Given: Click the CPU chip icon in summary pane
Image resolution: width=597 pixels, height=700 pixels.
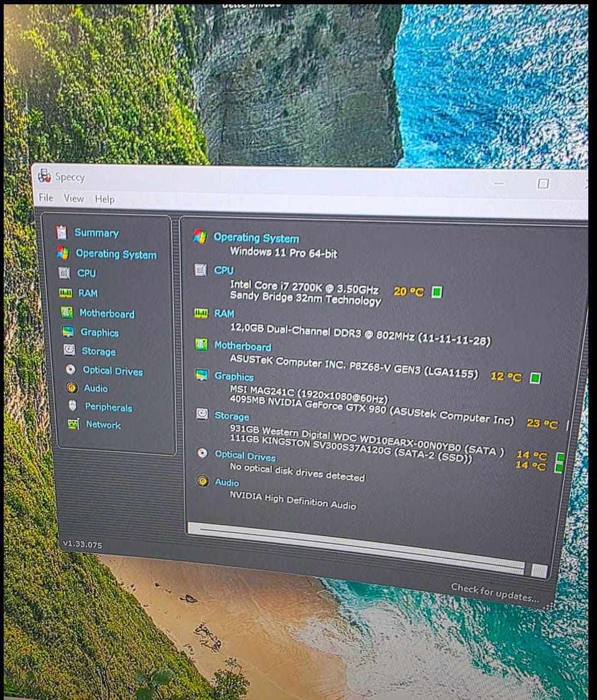Looking at the screenshot, I should coord(201,269).
